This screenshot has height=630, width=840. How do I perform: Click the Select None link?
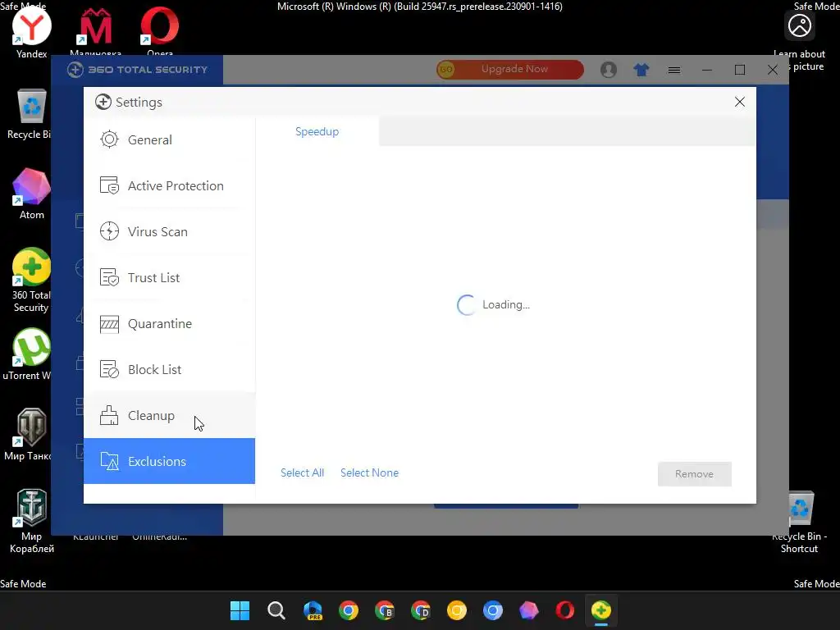coord(370,473)
